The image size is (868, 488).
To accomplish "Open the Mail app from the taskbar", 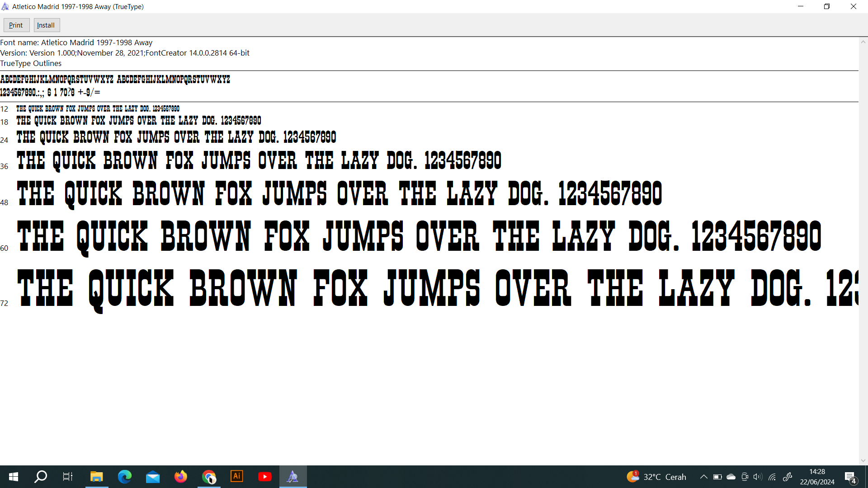I will point(153,477).
